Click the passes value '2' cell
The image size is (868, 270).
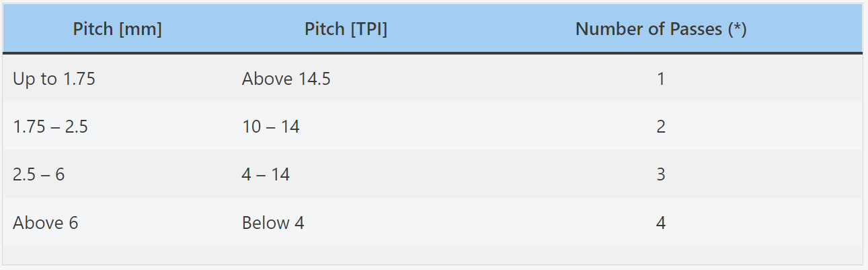pyautogui.click(x=661, y=127)
